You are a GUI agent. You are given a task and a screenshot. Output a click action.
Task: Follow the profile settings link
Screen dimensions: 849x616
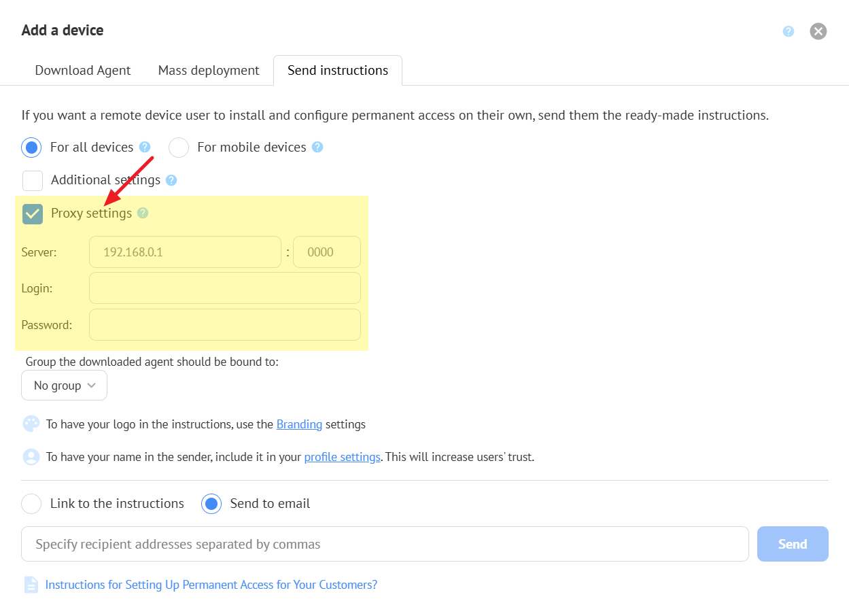[342, 457]
